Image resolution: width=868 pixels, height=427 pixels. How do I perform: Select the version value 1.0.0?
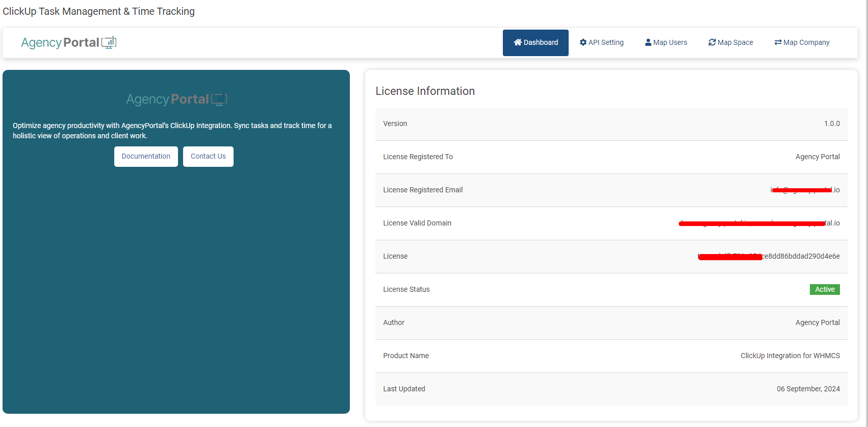coord(832,123)
